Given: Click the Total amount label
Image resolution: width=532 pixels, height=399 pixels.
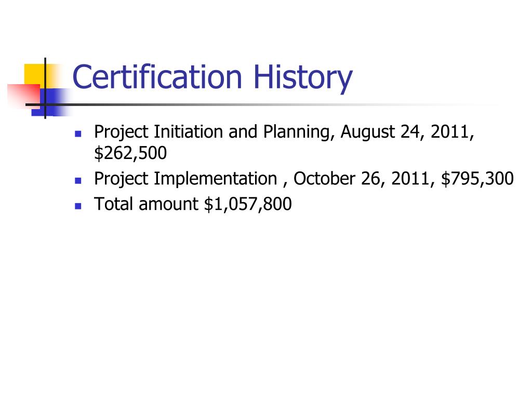Looking at the screenshot, I should [x=146, y=204].
